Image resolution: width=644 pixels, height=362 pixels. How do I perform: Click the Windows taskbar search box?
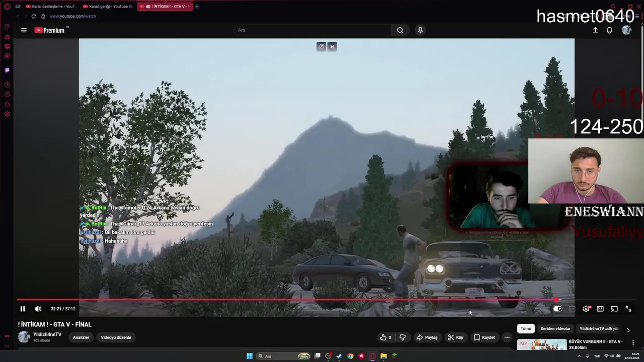pos(284,356)
